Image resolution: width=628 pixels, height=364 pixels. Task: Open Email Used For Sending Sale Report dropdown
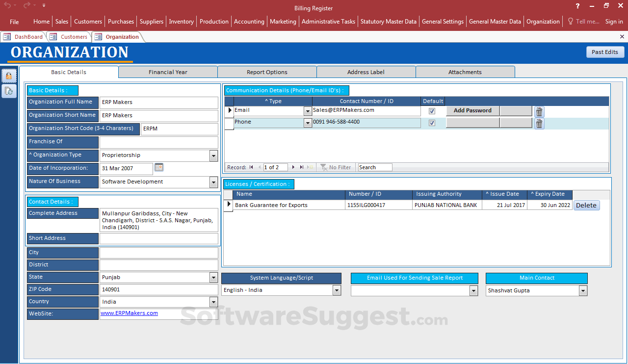(473, 291)
